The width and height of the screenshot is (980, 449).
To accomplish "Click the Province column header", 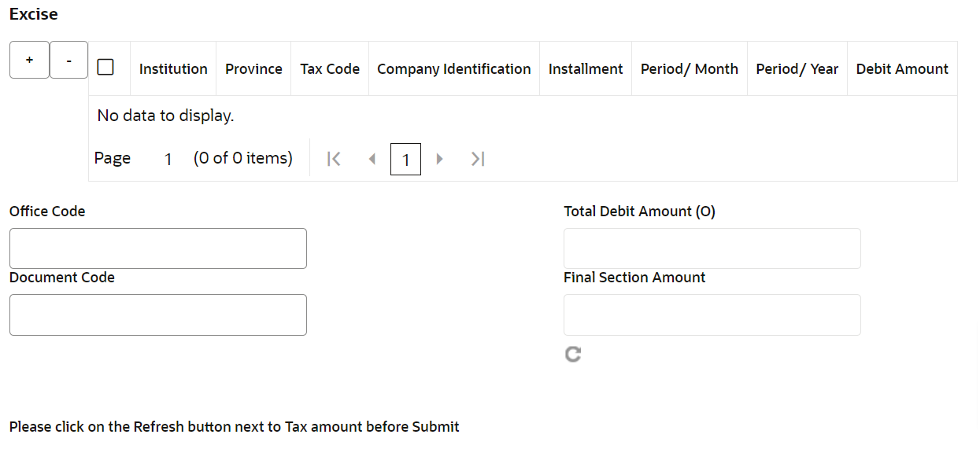I will click(x=253, y=69).
